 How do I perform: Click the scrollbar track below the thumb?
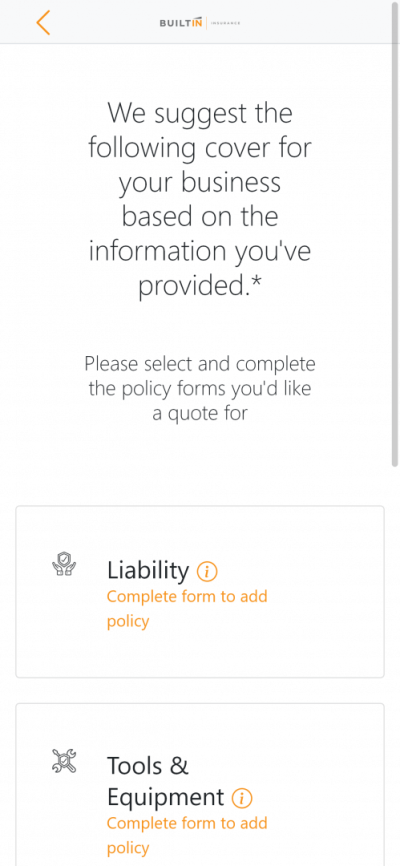point(395,663)
